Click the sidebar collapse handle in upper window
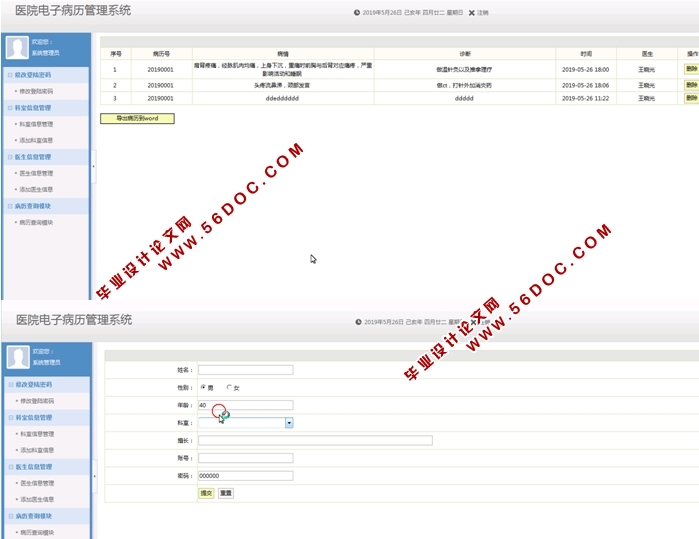 (94, 165)
